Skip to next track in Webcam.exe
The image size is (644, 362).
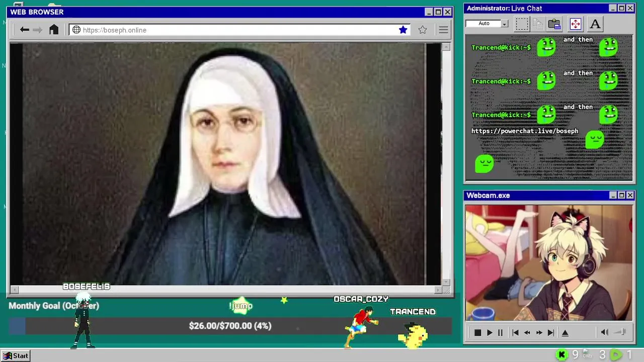point(550,332)
